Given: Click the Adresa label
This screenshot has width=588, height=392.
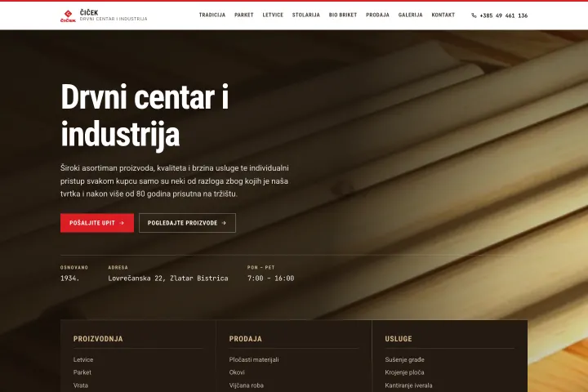Looking at the screenshot, I should [x=118, y=268].
